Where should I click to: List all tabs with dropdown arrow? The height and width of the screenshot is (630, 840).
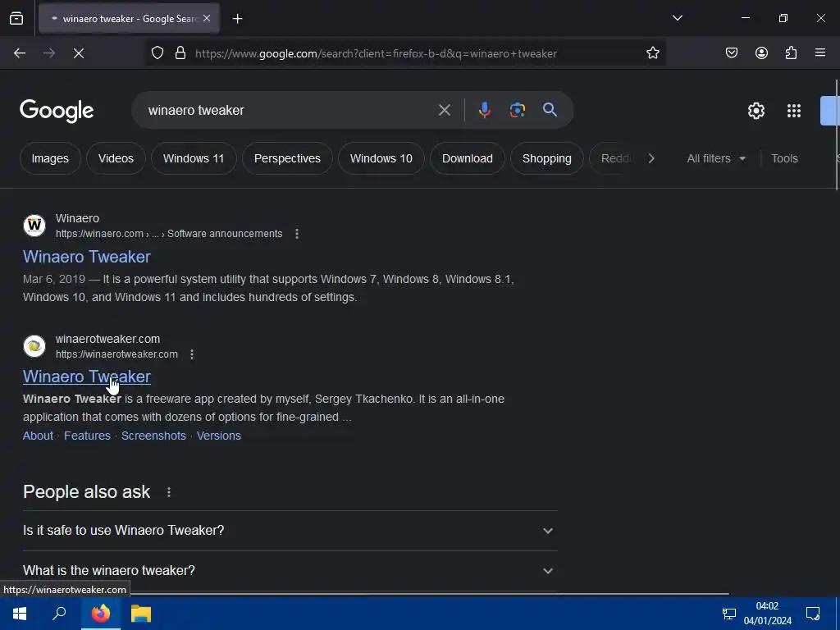677,18
